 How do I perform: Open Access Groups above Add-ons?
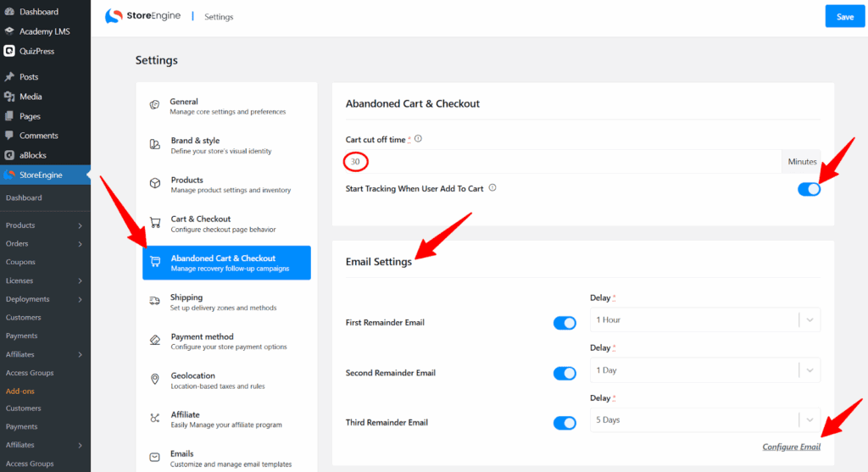pos(30,372)
